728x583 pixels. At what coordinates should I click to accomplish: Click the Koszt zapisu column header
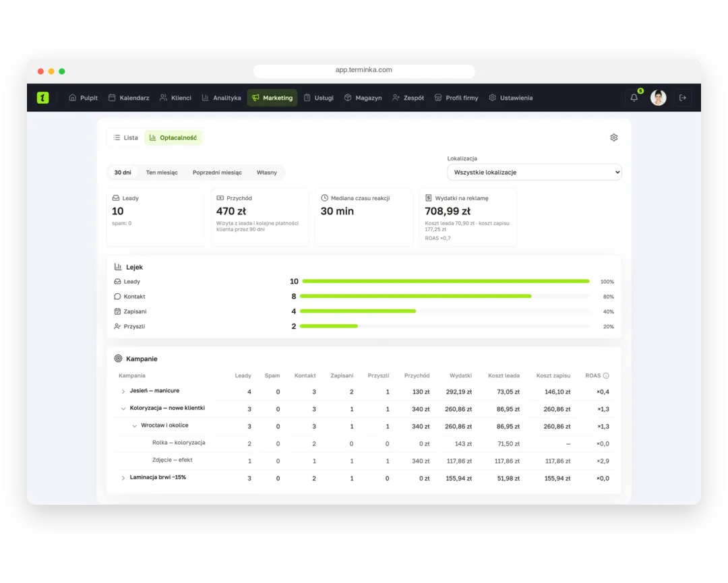pyautogui.click(x=553, y=375)
